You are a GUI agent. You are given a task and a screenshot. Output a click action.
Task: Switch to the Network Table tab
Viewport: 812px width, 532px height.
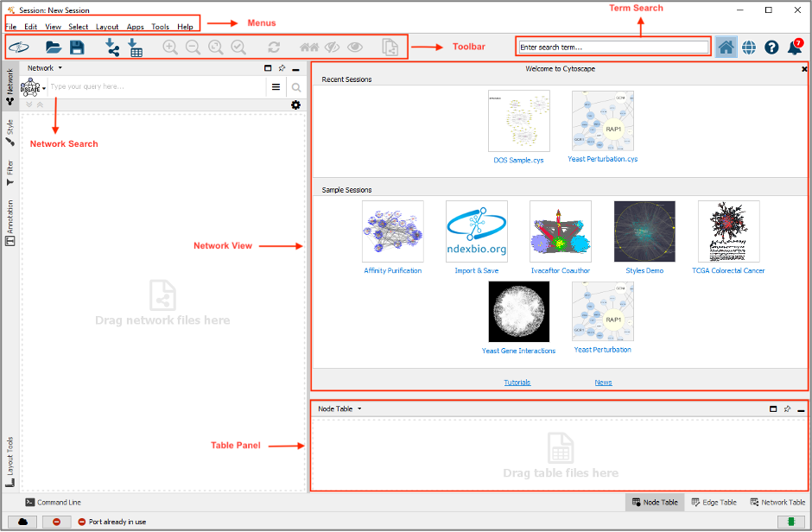pos(777,503)
